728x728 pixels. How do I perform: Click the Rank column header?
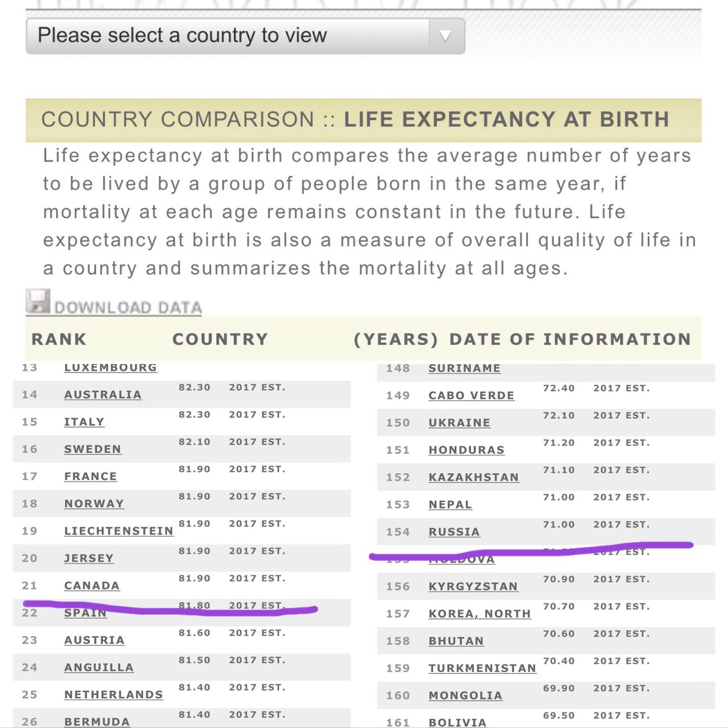click(59, 340)
